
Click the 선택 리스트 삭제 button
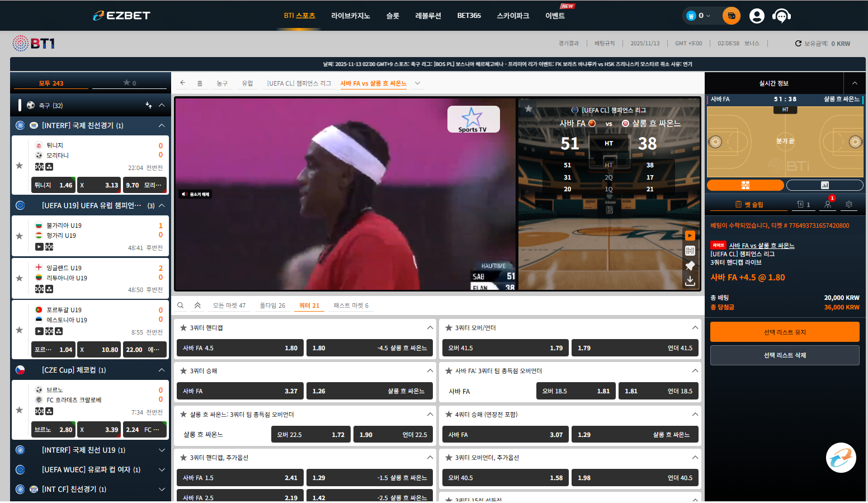784,355
